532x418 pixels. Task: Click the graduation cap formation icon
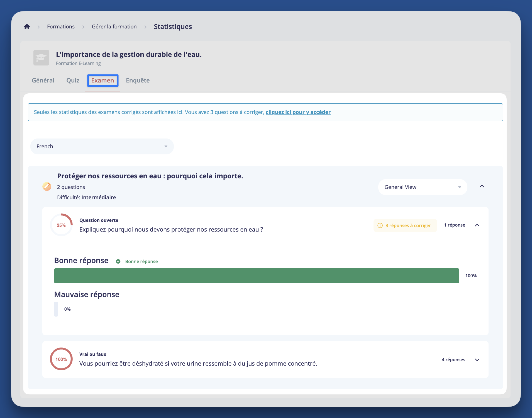[x=41, y=58]
